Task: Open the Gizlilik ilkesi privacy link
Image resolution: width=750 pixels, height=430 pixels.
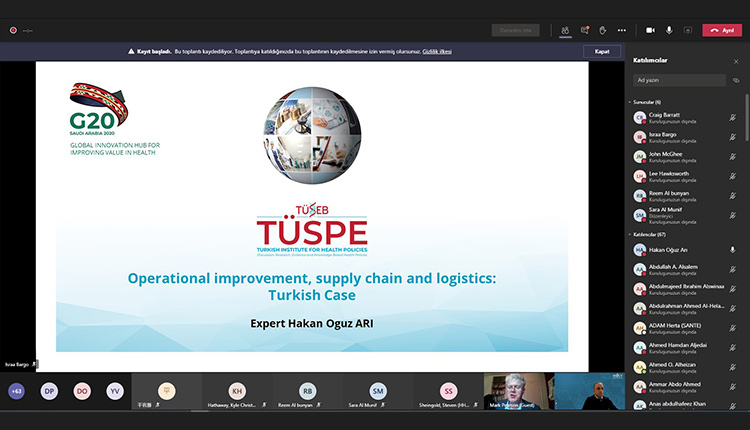Action: point(437,51)
